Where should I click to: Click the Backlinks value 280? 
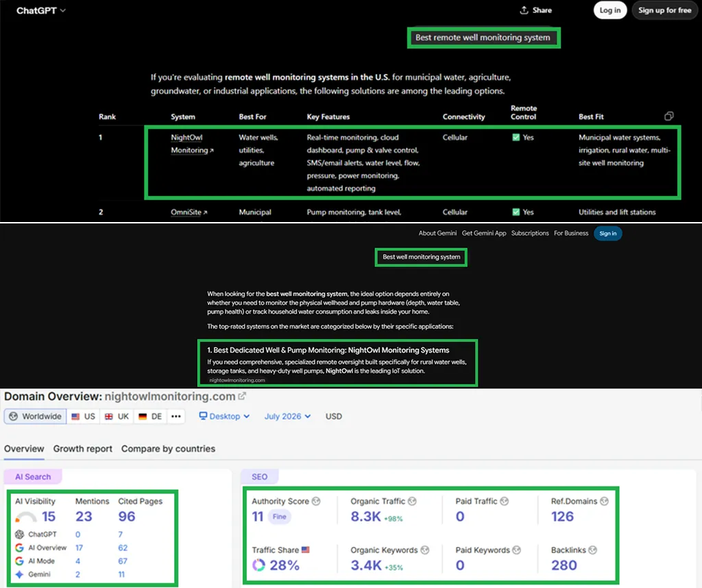point(564,565)
